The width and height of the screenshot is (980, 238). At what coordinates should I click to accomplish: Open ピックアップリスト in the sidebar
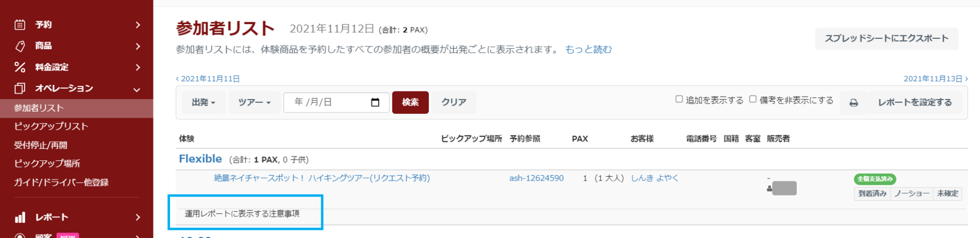51,126
